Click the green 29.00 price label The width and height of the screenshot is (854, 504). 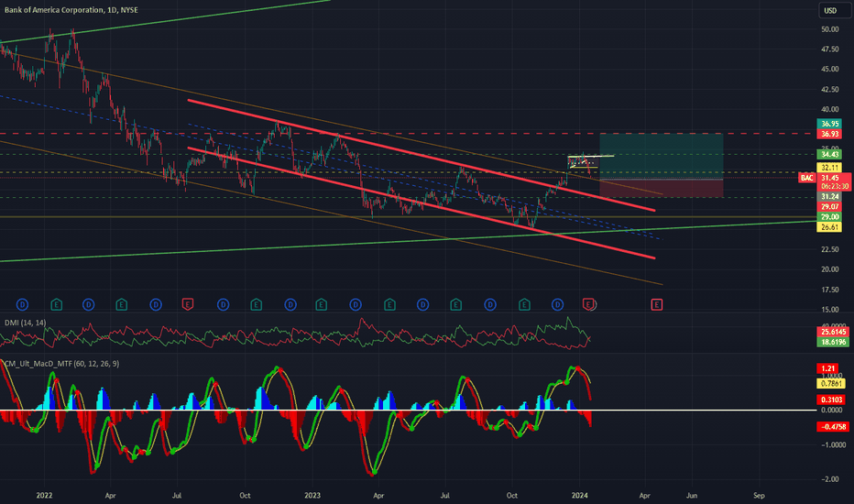[829, 217]
